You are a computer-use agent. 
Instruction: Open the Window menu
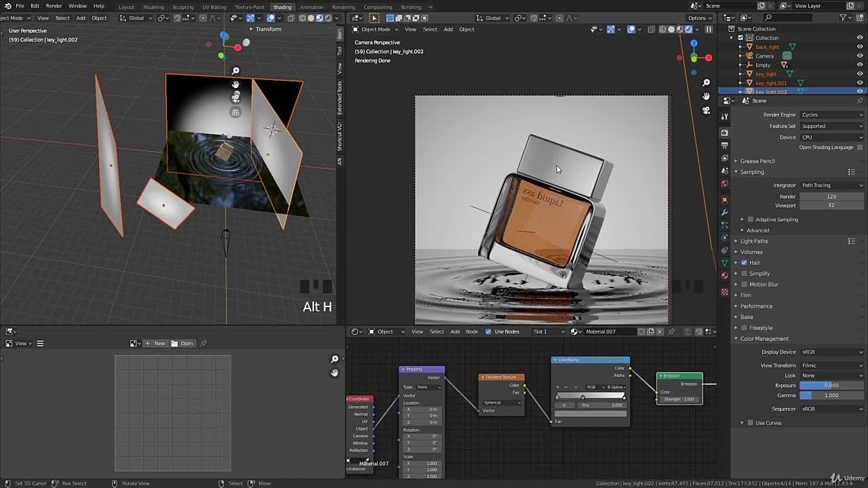click(77, 6)
